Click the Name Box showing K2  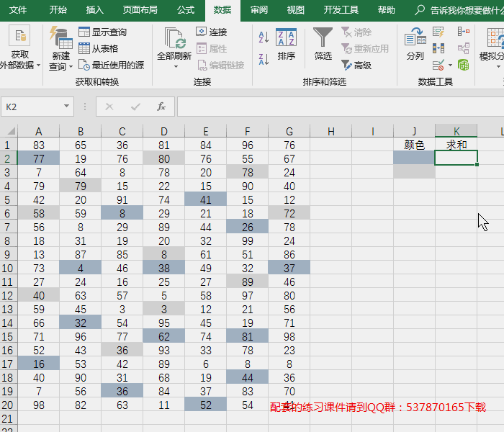37,107
